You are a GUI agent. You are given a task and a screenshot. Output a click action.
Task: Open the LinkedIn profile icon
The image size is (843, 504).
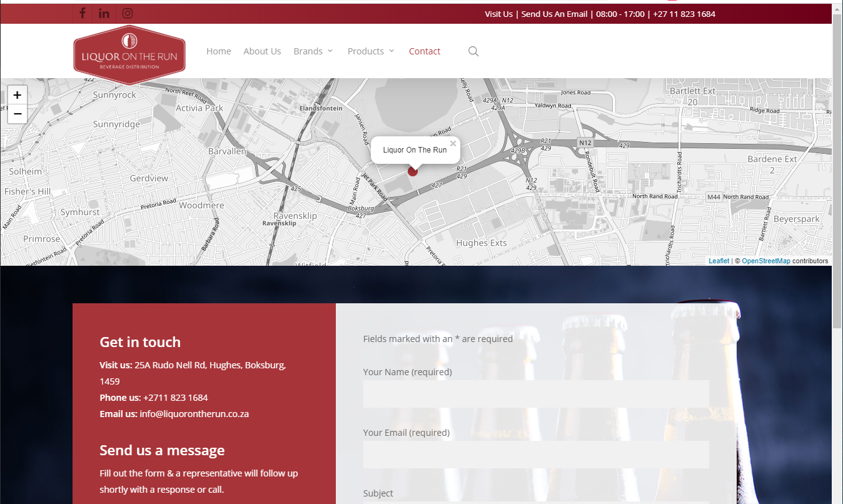(104, 13)
